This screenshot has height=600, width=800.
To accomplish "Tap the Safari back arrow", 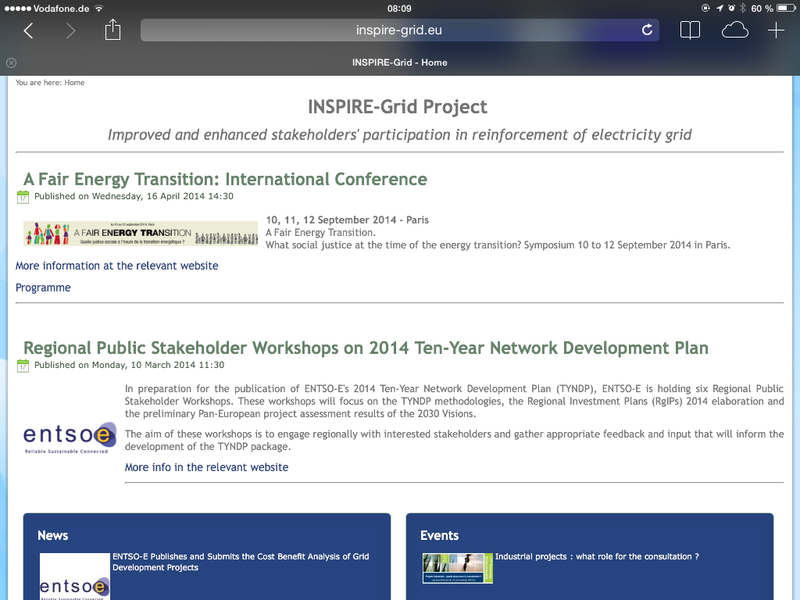I will pos(28,31).
